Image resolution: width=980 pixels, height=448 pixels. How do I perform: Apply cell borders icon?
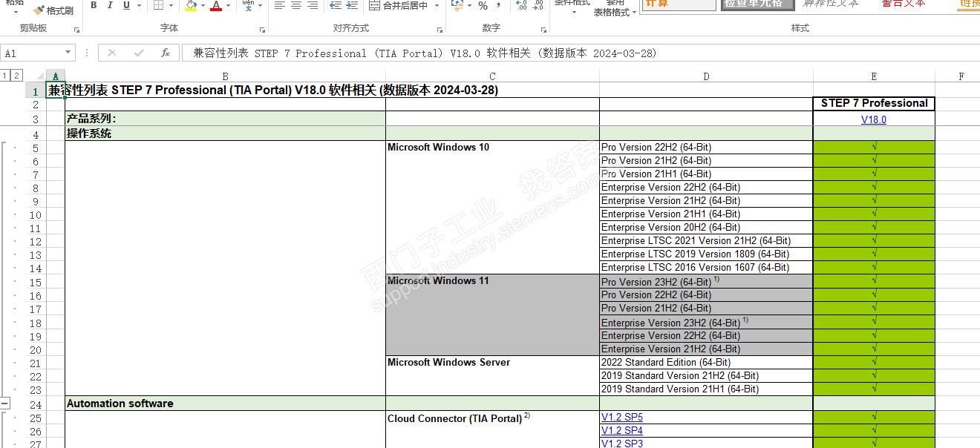click(158, 5)
